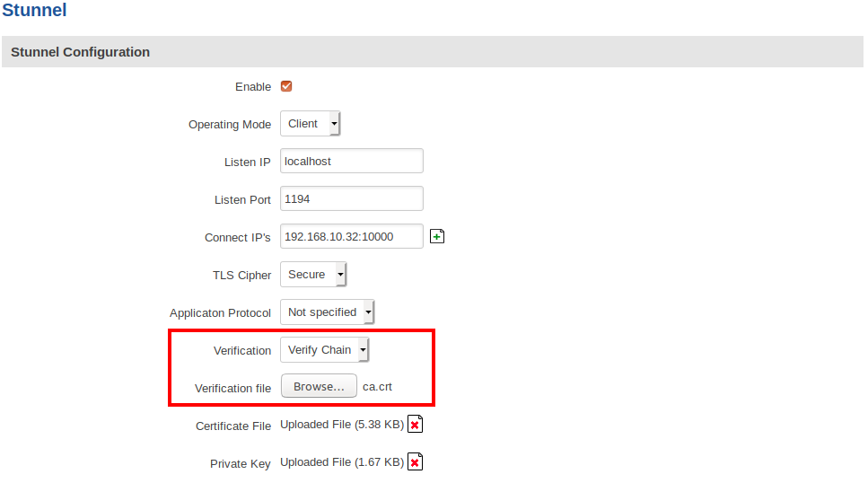Click the Connect IP's address field
868x483 pixels.
(x=351, y=237)
